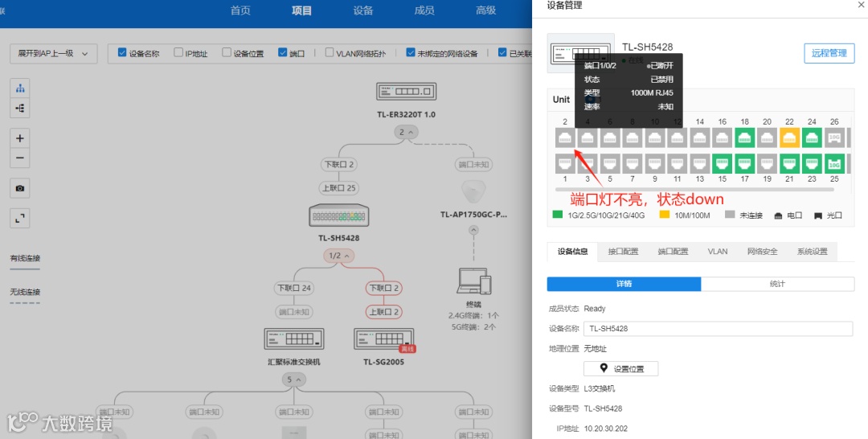Image resolution: width=868 pixels, height=439 pixels.
Task: Click the 下联口 24 label
Action: click(294, 288)
